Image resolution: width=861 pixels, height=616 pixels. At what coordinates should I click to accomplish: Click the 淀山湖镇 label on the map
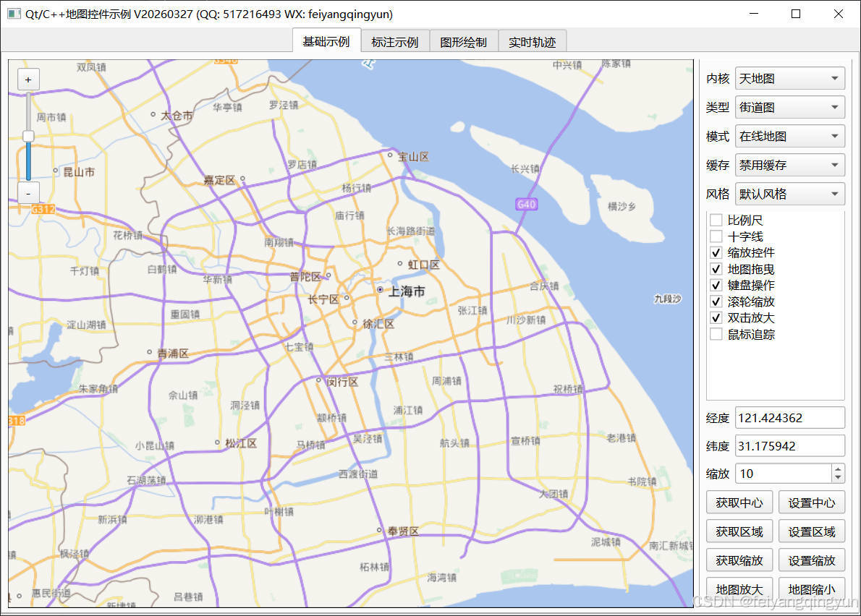(x=86, y=325)
